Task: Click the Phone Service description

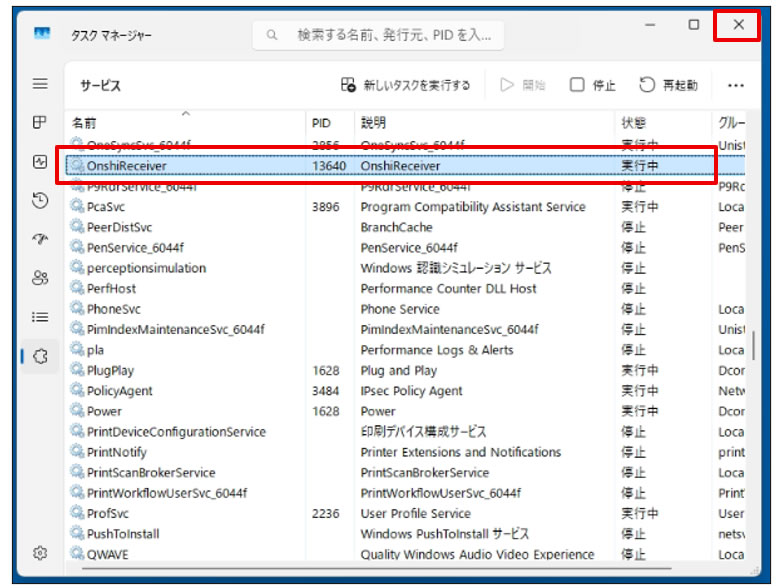Action: (400, 309)
